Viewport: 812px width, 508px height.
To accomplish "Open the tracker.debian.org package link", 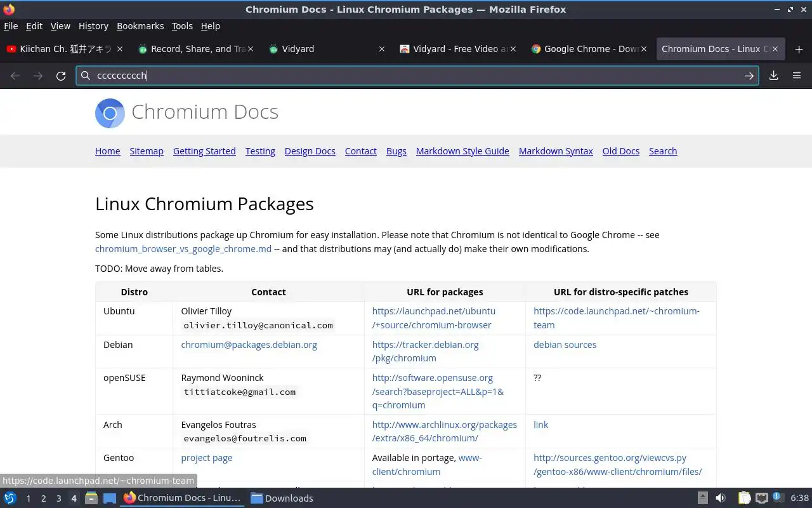I will point(426,351).
